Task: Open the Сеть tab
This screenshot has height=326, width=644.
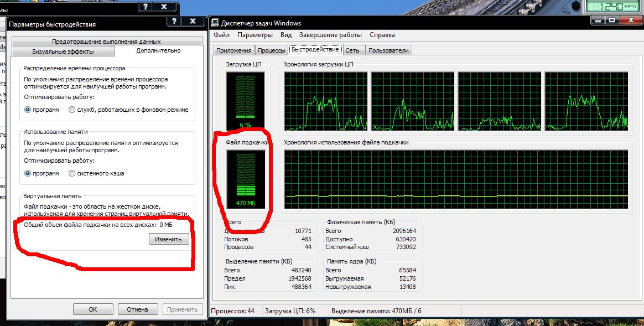Action: pos(352,50)
